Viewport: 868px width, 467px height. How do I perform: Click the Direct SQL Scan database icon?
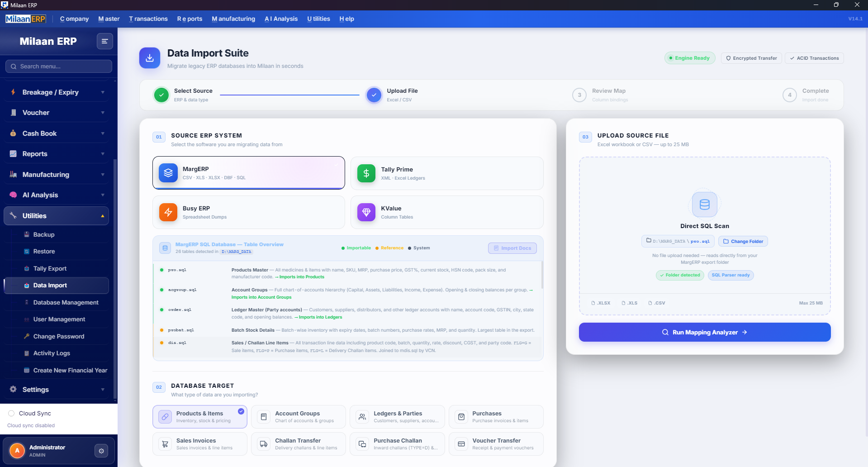[x=705, y=205]
